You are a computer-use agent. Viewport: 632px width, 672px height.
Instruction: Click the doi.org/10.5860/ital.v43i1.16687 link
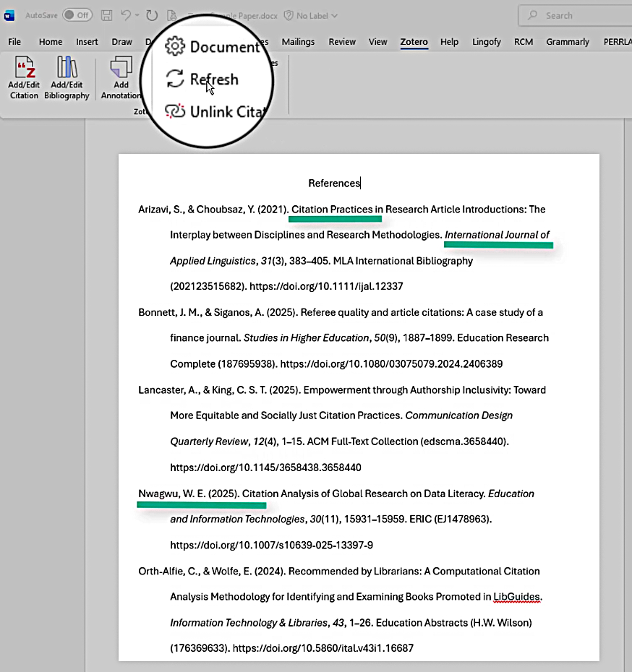(x=323, y=648)
